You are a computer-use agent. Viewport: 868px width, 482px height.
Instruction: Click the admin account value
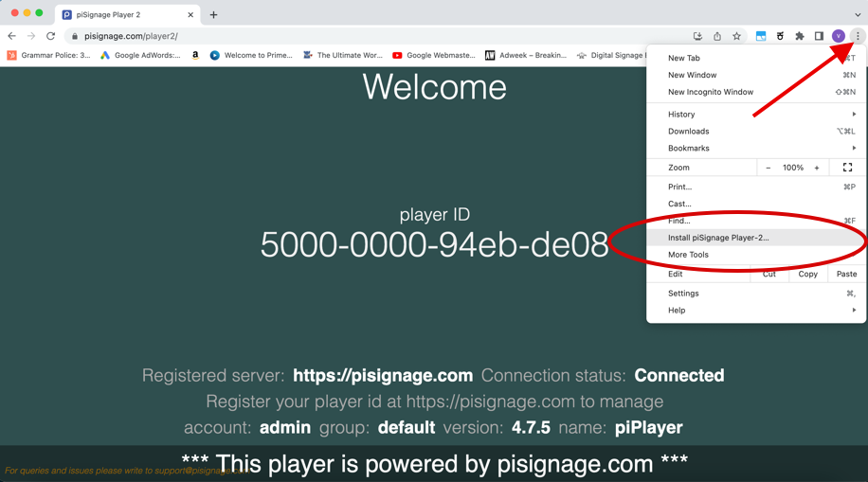285,428
